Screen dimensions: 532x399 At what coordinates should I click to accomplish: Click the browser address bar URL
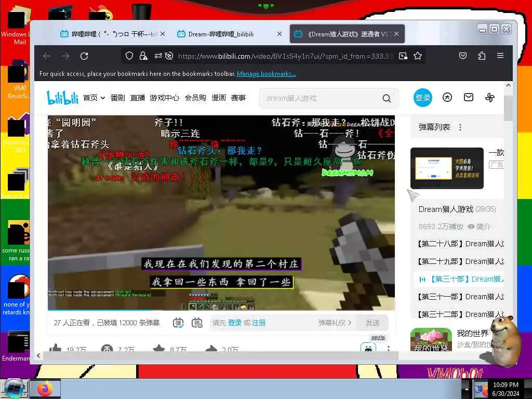click(x=285, y=56)
